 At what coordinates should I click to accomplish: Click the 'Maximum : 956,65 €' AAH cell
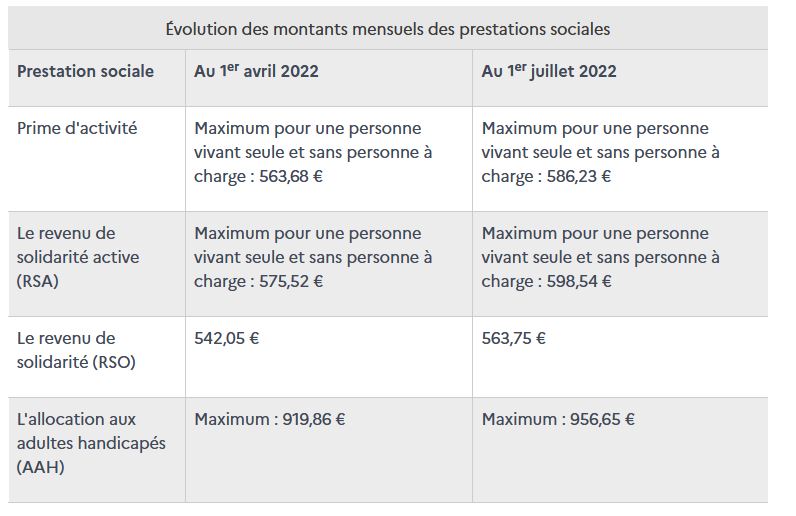pyautogui.click(x=558, y=420)
